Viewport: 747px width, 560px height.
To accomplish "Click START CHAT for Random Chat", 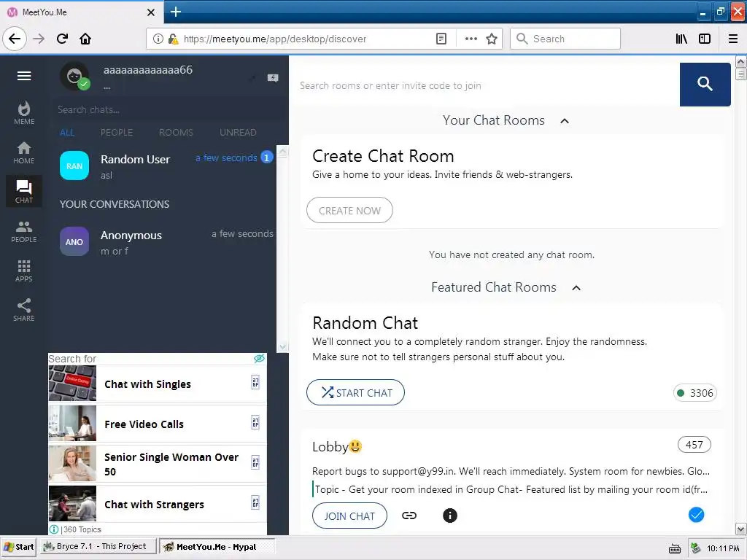I will [355, 392].
